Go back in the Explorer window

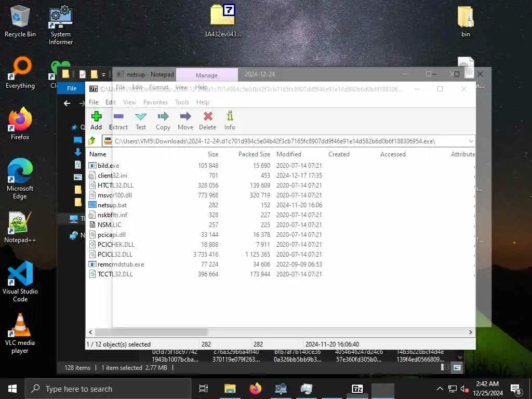67,103
